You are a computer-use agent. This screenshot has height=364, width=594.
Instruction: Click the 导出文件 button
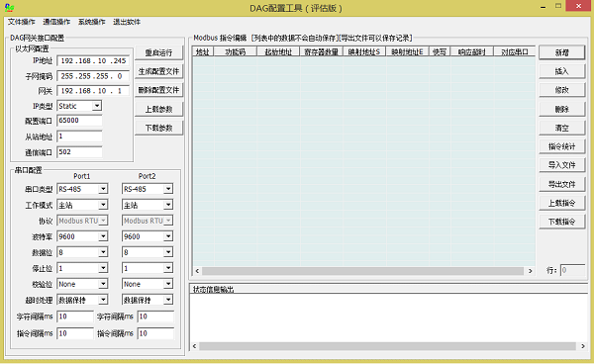[561, 184]
